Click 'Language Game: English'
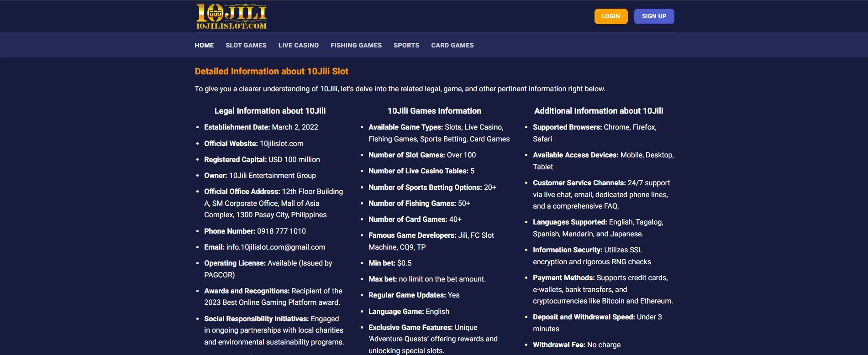 tap(409, 311)
